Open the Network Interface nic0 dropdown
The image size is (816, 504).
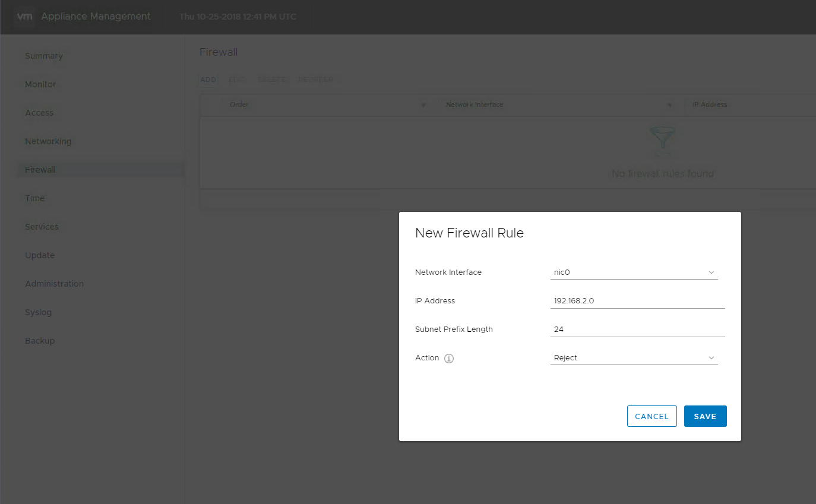(x=634, y=272)
